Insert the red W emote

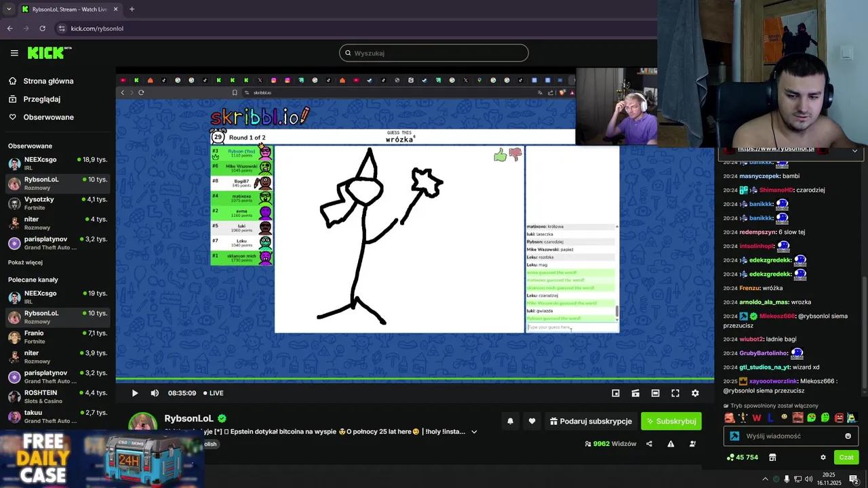pos(757,418)
